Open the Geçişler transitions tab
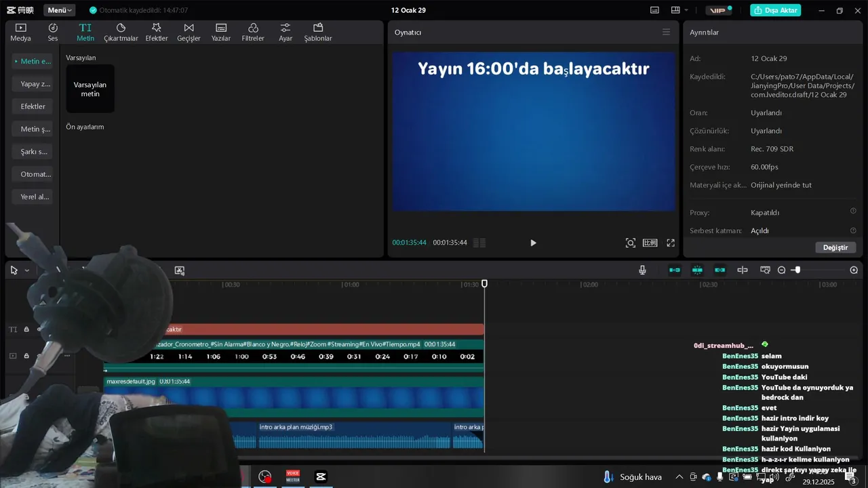Screen dimensions: 868x488 [189, 32]
